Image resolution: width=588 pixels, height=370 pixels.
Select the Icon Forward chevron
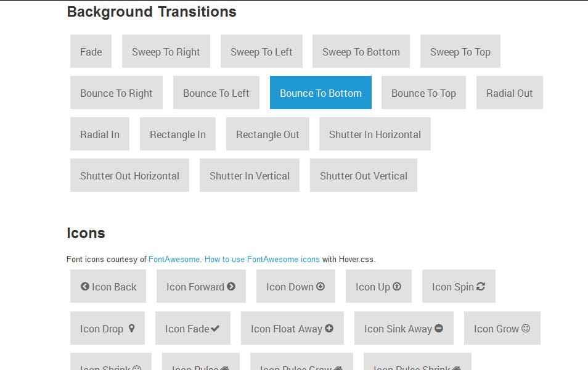point(200,286)
